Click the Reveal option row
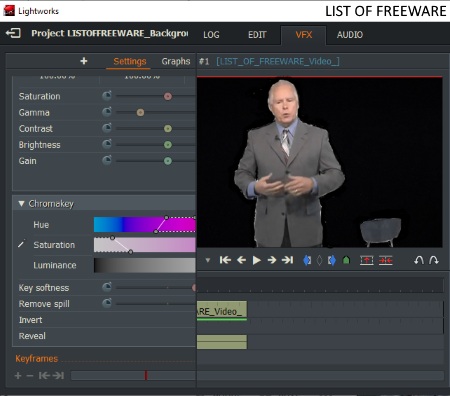The width and height of the screenshot is (450, 396). (x=104, y=336)
